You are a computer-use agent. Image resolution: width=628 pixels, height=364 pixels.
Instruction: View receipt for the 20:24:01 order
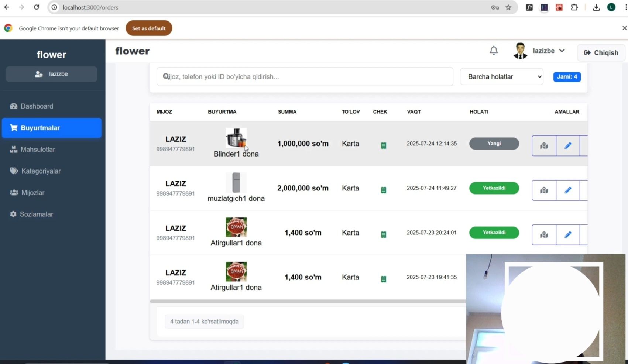[384, 234]
